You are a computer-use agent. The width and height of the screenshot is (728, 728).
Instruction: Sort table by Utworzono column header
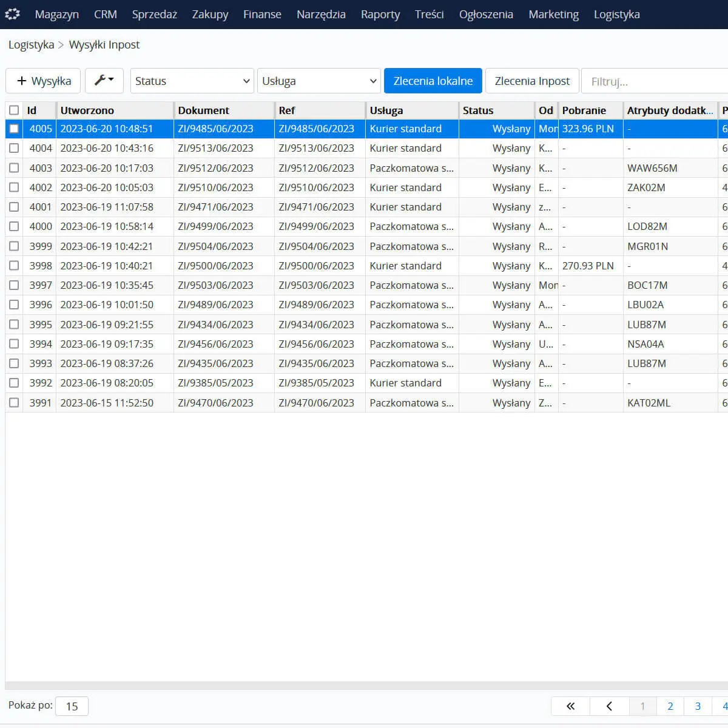point(115,110)
